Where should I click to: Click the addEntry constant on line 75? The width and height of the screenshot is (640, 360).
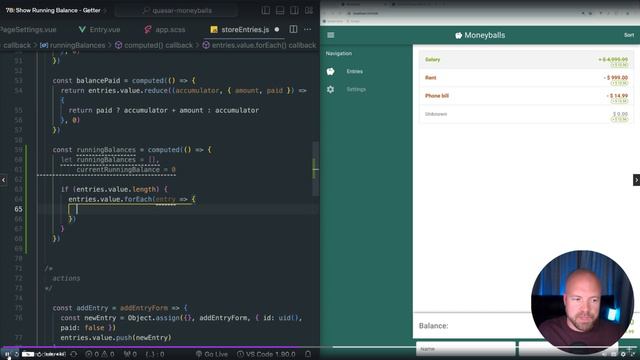(x=92, y=308)
